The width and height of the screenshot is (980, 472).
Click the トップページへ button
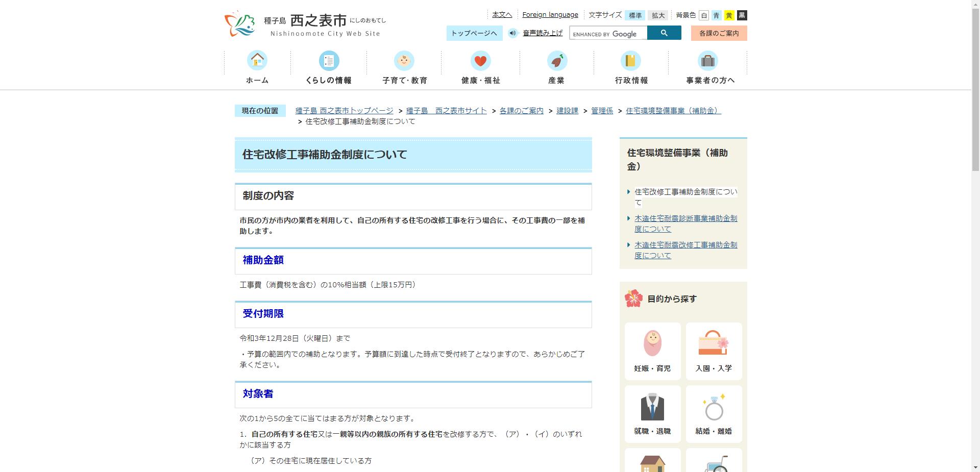pyautogui.click(x=474, y=33)
